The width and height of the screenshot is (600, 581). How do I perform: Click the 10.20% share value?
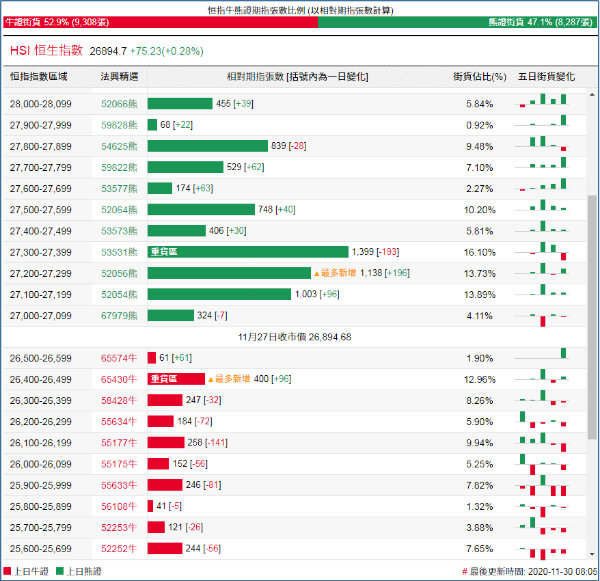(x=479, y=210)
